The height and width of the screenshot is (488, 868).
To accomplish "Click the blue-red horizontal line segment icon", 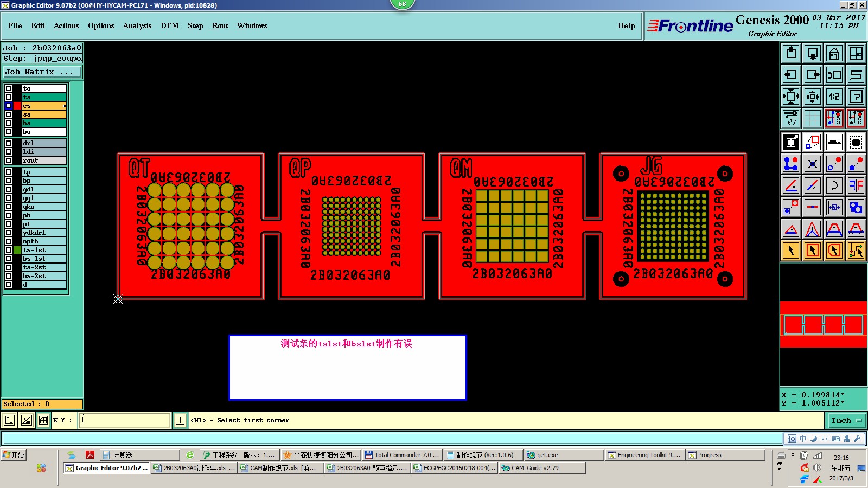I will [x=813, y=207].
